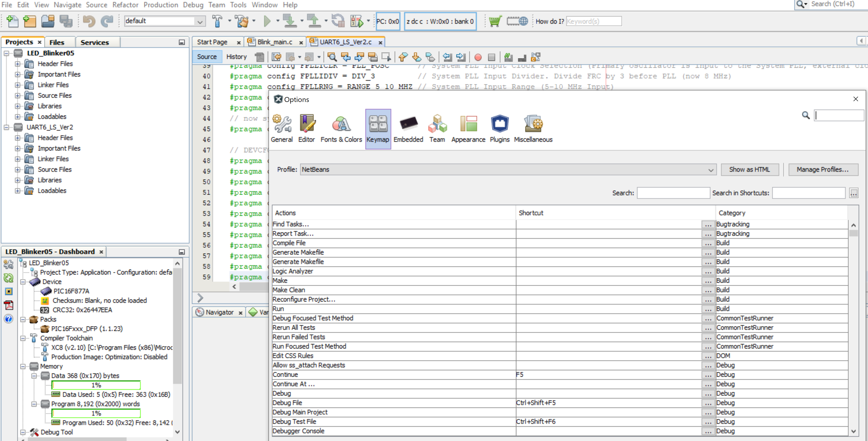This screenshot has height=441, width=868.
Task: Open General category in Options
Action: (282, 129)
